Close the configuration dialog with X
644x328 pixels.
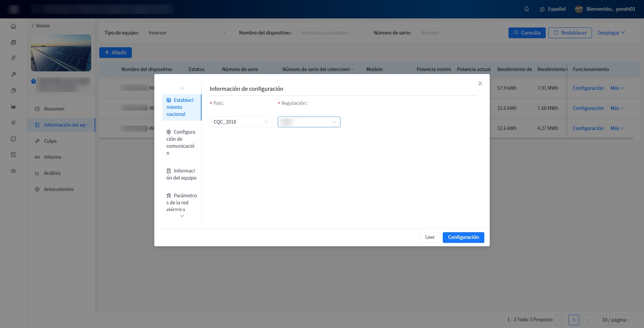[x=480, y=83]
